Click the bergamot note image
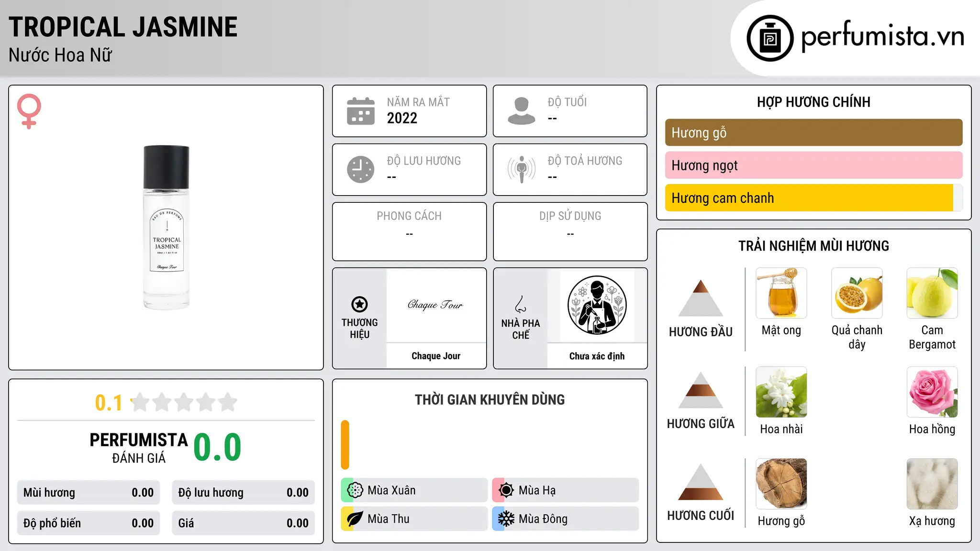 coord(932,293)
